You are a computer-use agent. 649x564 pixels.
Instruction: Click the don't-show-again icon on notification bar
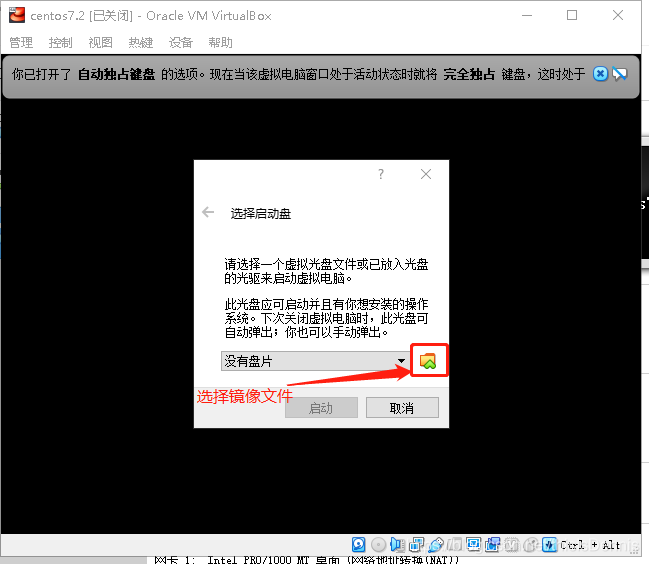pos(620,74)
